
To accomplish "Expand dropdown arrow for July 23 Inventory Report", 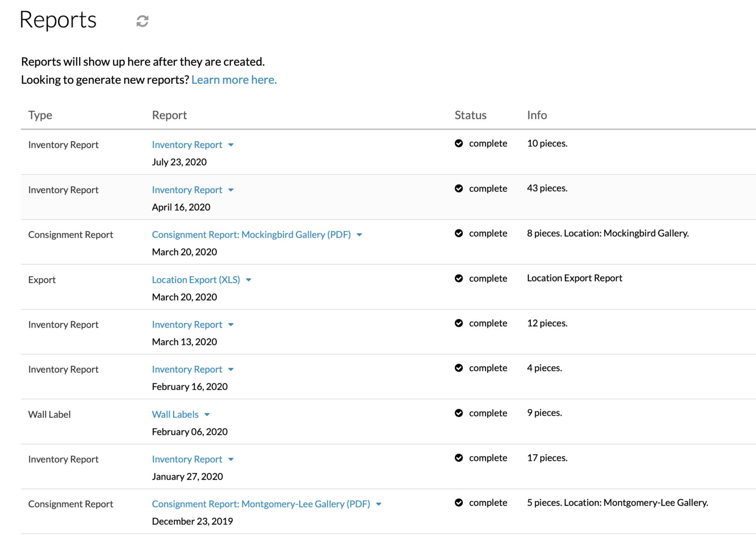I will pos(231,145).
